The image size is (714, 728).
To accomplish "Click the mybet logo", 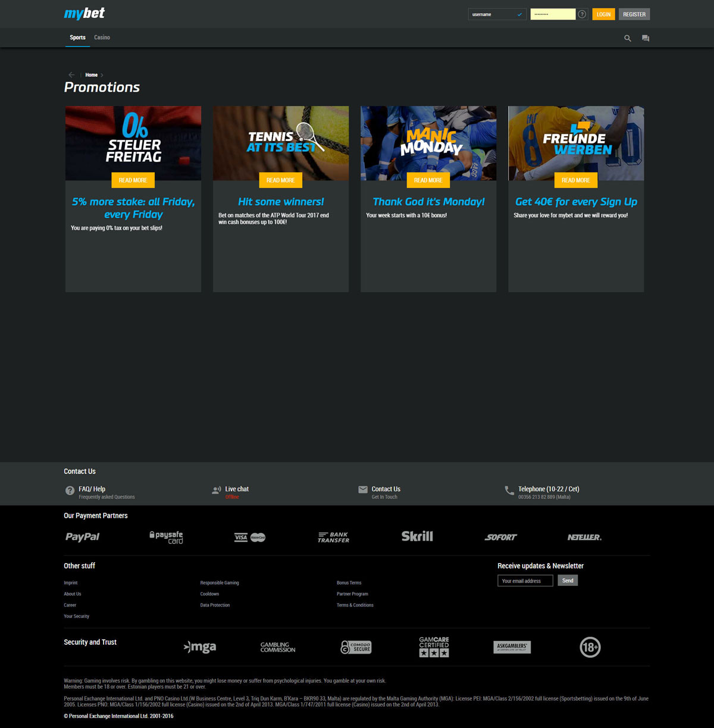I will point(84,14).
